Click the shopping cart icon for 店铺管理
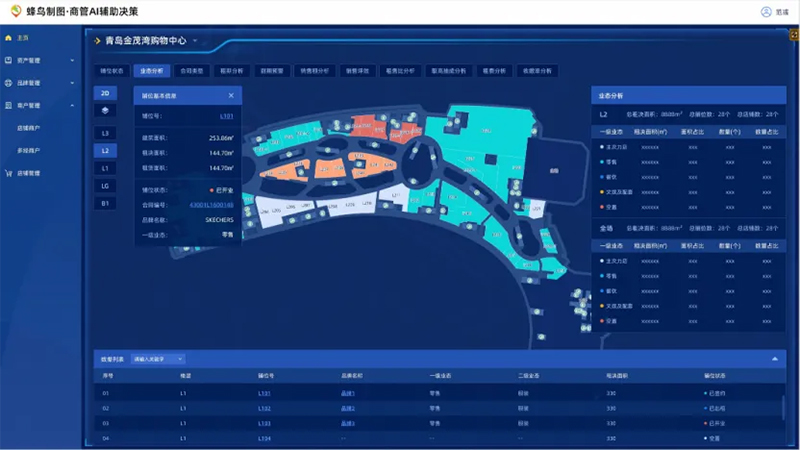This screenshot has width=800, height=450. 9,173
